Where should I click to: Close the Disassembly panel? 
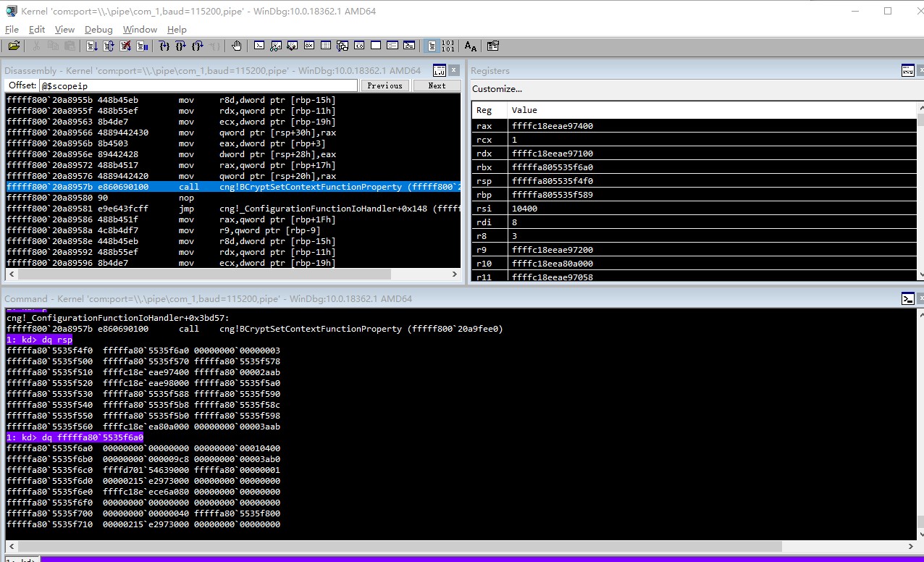click(454, 70)
